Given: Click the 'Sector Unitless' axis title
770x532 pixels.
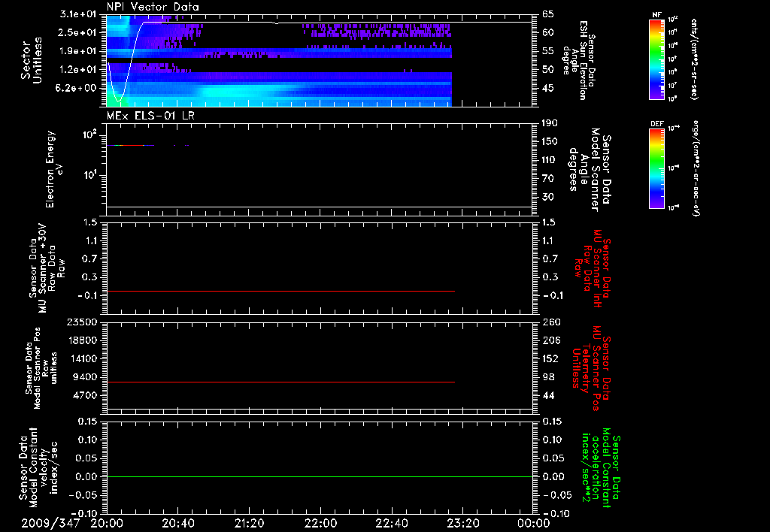Looking at the screenshot, I should click(x=32, y=60).
